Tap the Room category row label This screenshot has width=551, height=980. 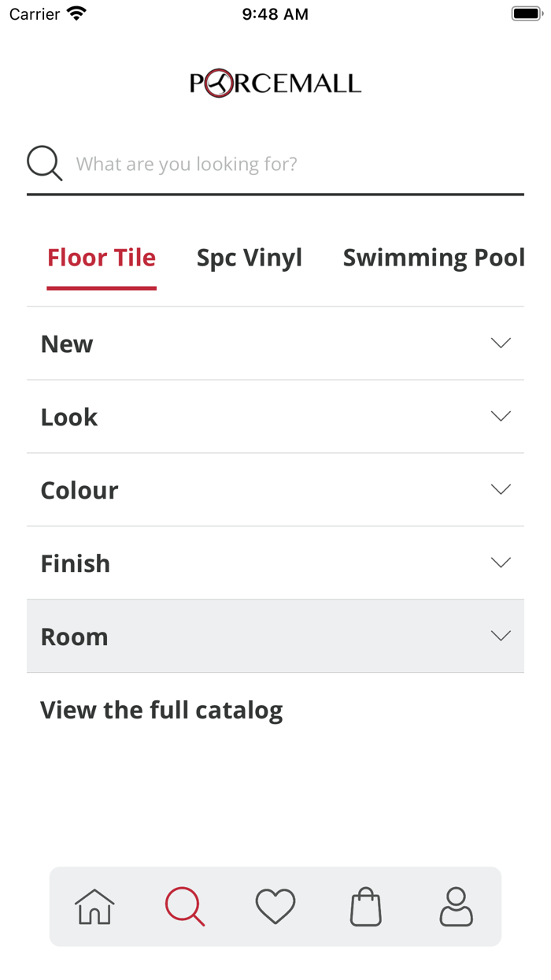pyautogui.click(x=74, y=637)
